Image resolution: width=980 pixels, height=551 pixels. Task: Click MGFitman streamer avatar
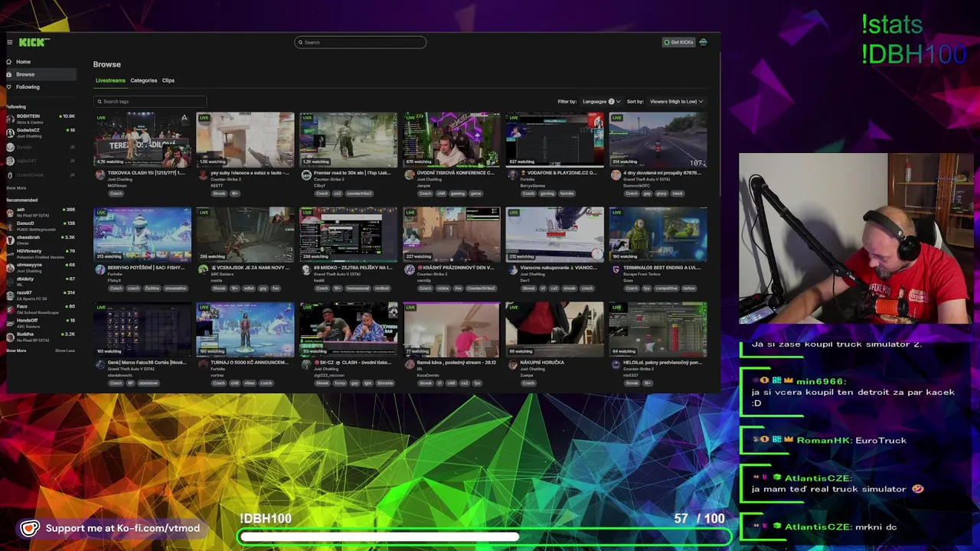[100, 175]
